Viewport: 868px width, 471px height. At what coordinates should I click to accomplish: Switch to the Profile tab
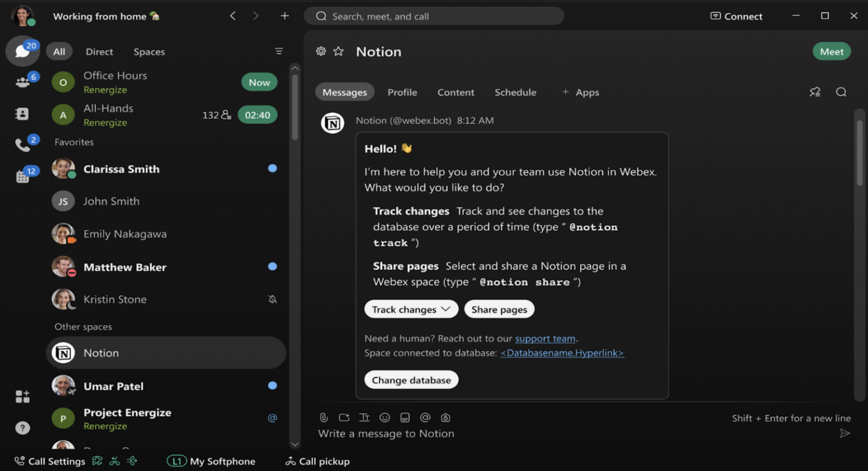[x=402, y=92]
